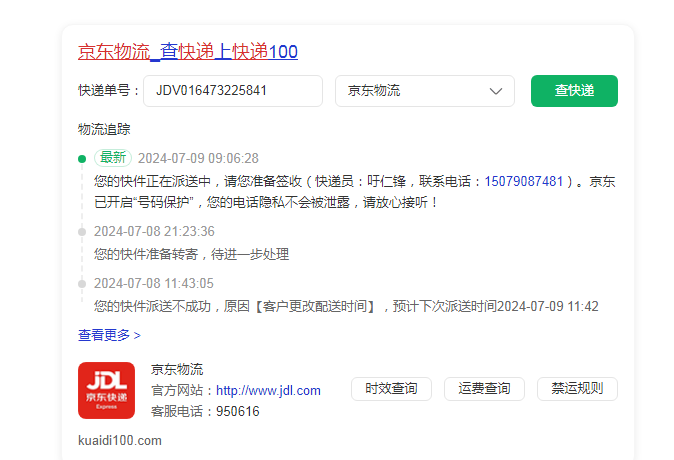Click the green dot of latest tracking entry
674x460 pixels.
(82, 159)
